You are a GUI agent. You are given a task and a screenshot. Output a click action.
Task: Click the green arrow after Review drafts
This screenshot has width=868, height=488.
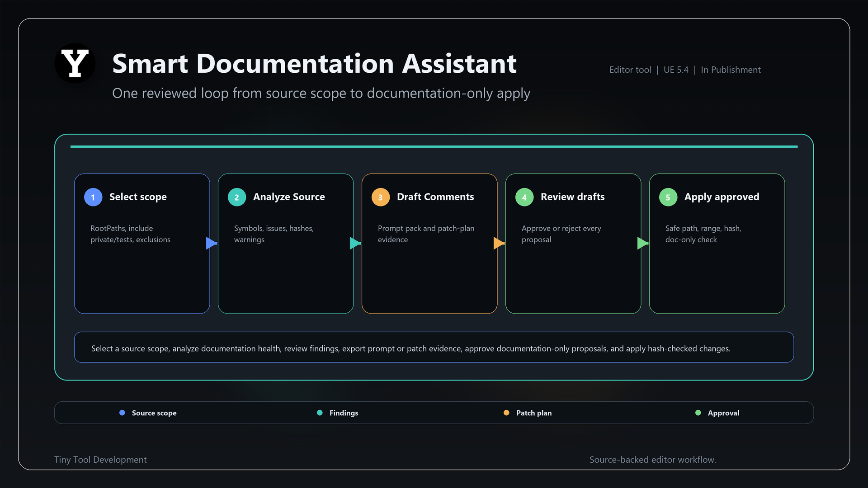[x=643, y=243]
